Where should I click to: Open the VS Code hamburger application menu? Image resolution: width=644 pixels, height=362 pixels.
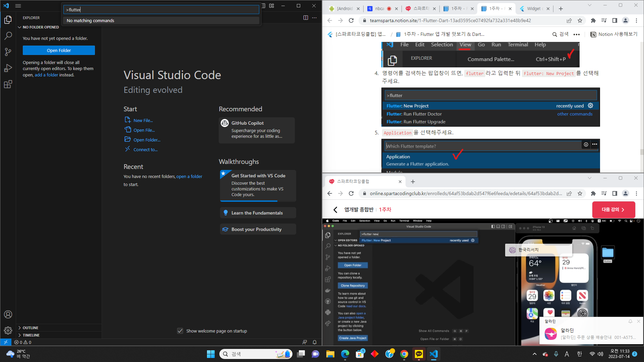[x=18, y=6]
